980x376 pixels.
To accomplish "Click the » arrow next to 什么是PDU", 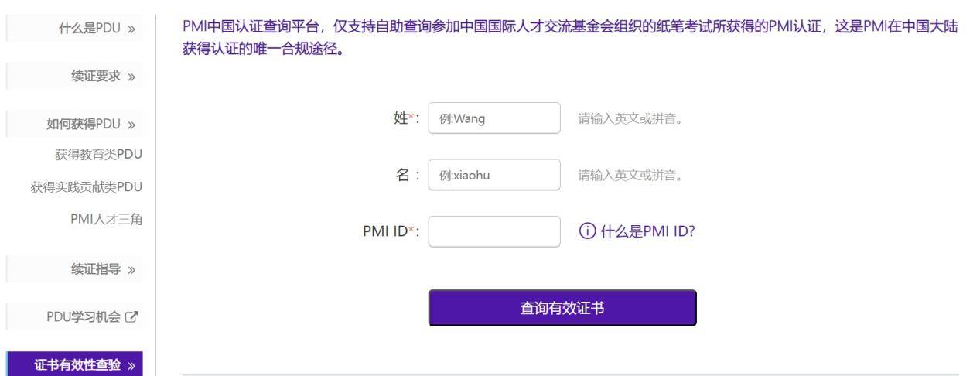I will point(131,29).
